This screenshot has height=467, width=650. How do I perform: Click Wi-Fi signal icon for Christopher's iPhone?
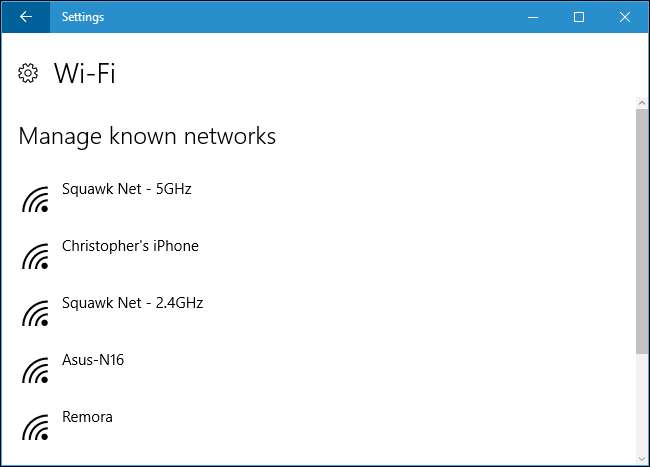coord(36,257)
